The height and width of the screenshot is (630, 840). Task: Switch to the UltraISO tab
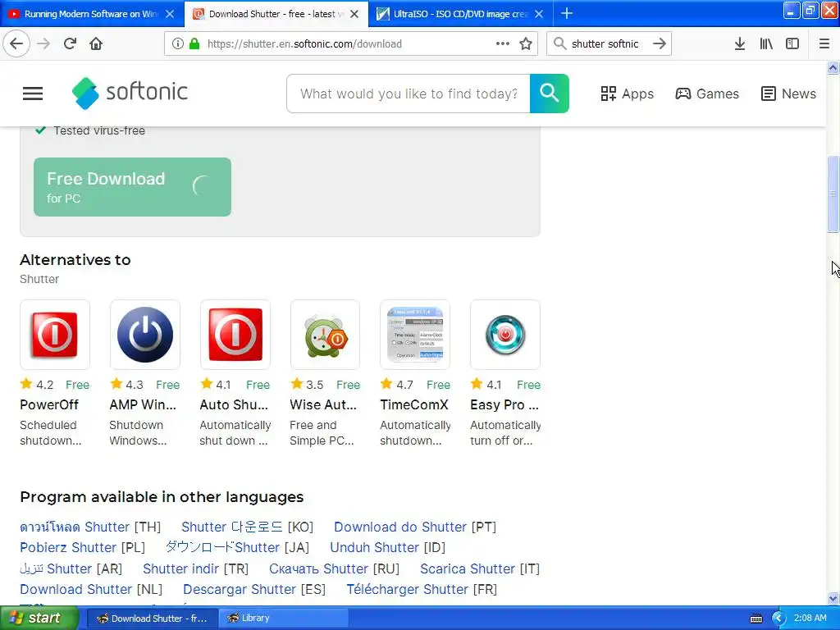click(461, 14)
